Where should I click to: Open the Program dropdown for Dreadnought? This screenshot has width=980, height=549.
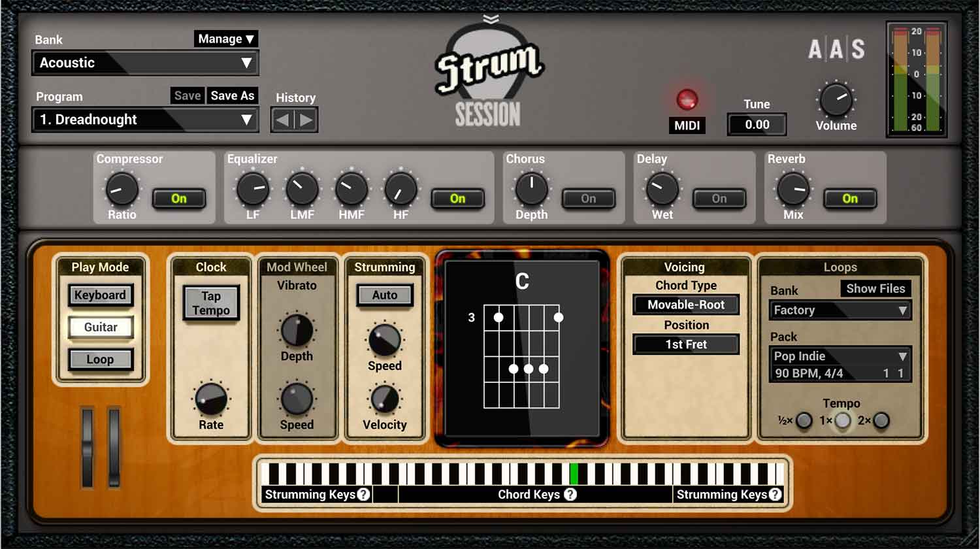(145, 120)
